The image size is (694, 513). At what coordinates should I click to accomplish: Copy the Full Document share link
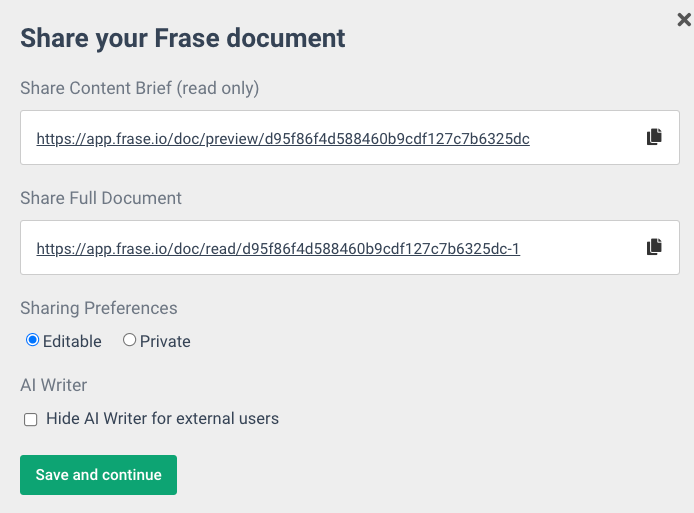654,247
